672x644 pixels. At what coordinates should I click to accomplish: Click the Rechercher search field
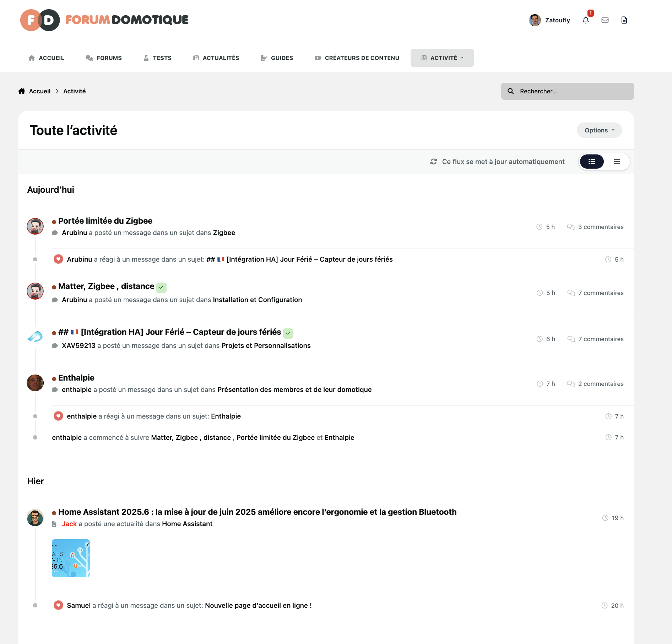(x=567, y=91)
